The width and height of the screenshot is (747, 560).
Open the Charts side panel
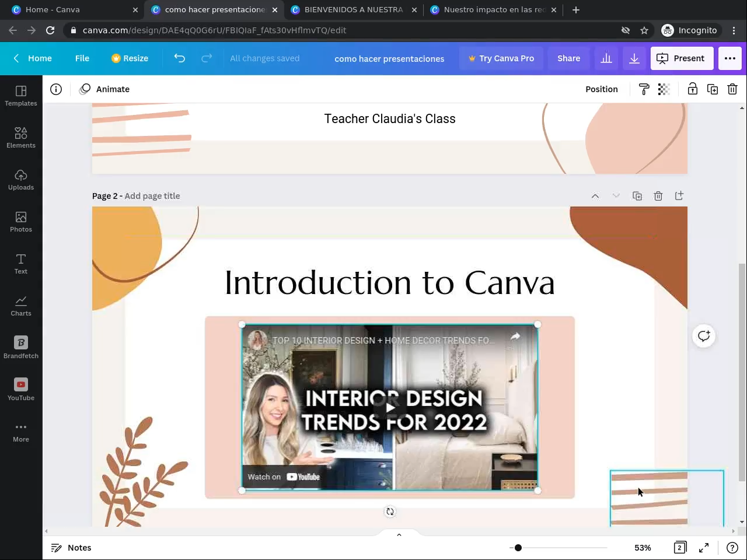click(x=21, y=306)
